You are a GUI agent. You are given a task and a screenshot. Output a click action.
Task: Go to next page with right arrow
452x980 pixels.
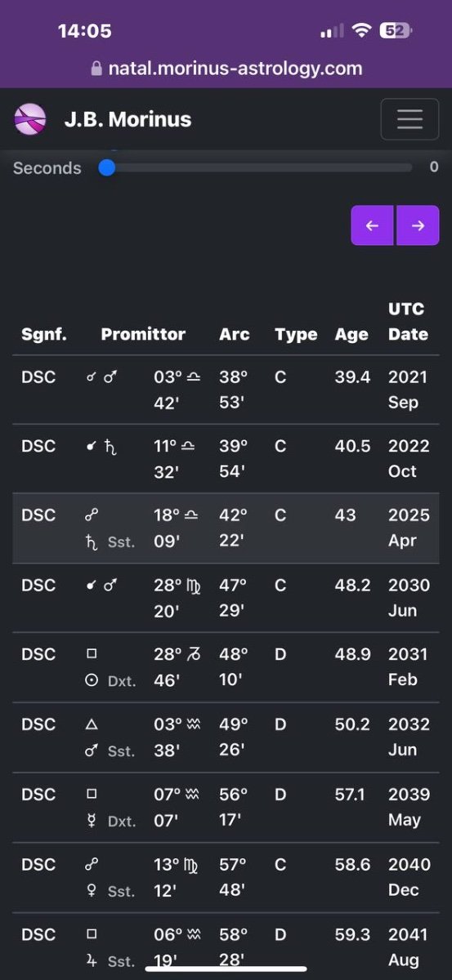tap(418, 225)
